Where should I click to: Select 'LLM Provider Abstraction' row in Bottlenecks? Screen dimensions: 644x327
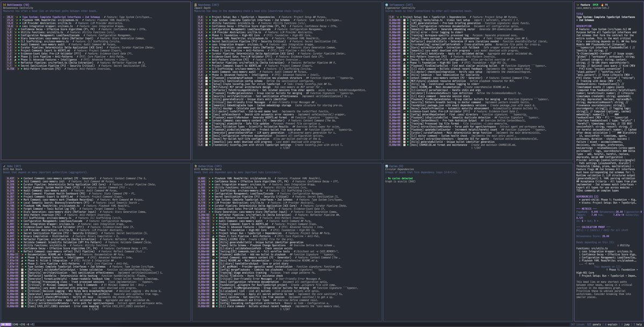point(64,23)
